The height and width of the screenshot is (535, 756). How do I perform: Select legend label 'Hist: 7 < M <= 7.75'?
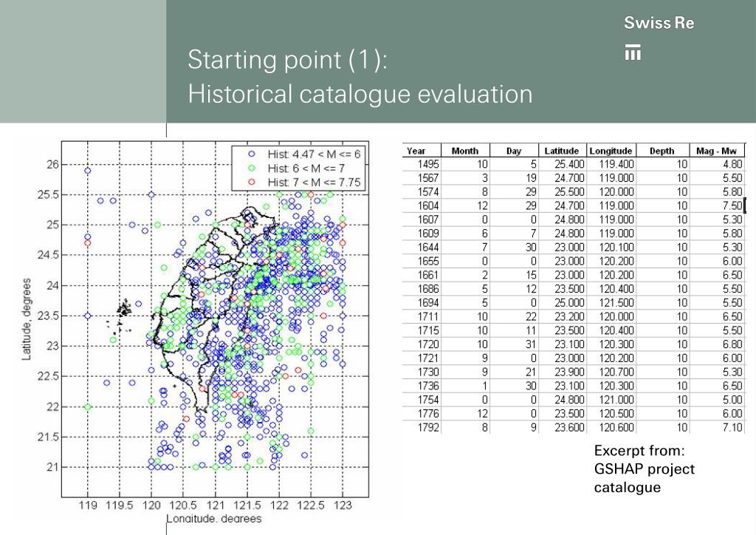tap(314, 183)
